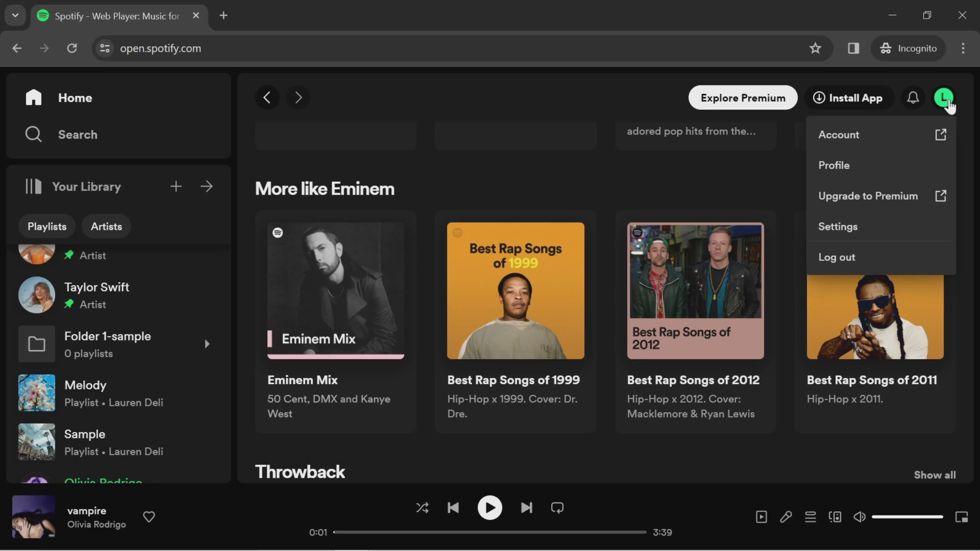This screenshot has width=980, height=551.
Task: Reload the browser page
Action: click(x=72, y=48)
